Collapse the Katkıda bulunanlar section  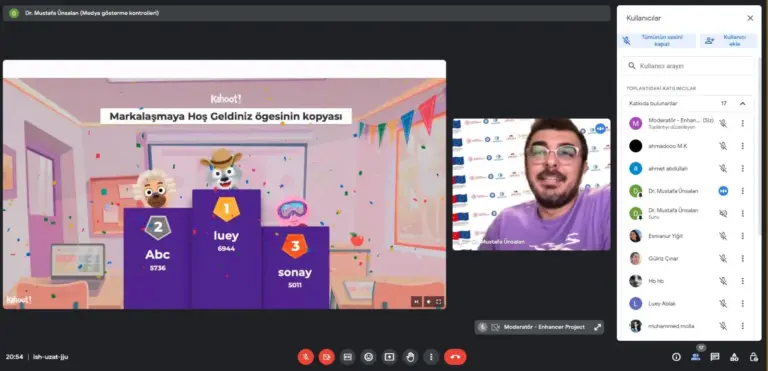743,103
